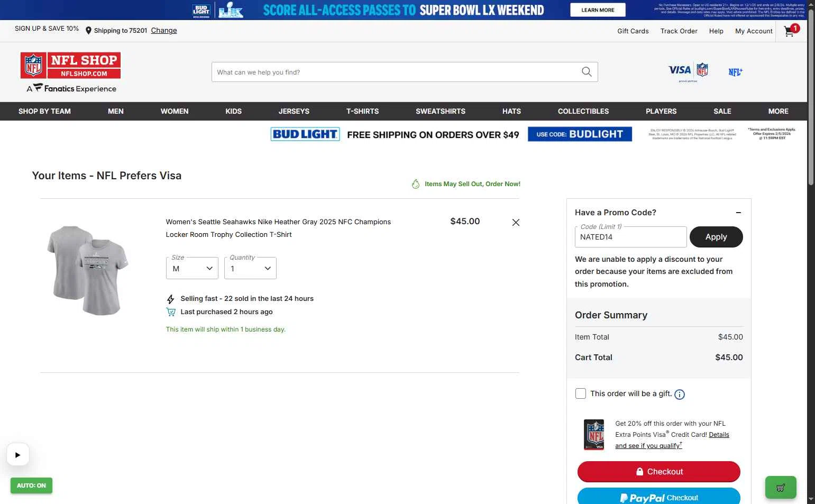
Task: Click the Bud Light logo banner
Action: (x=305, y=134)
